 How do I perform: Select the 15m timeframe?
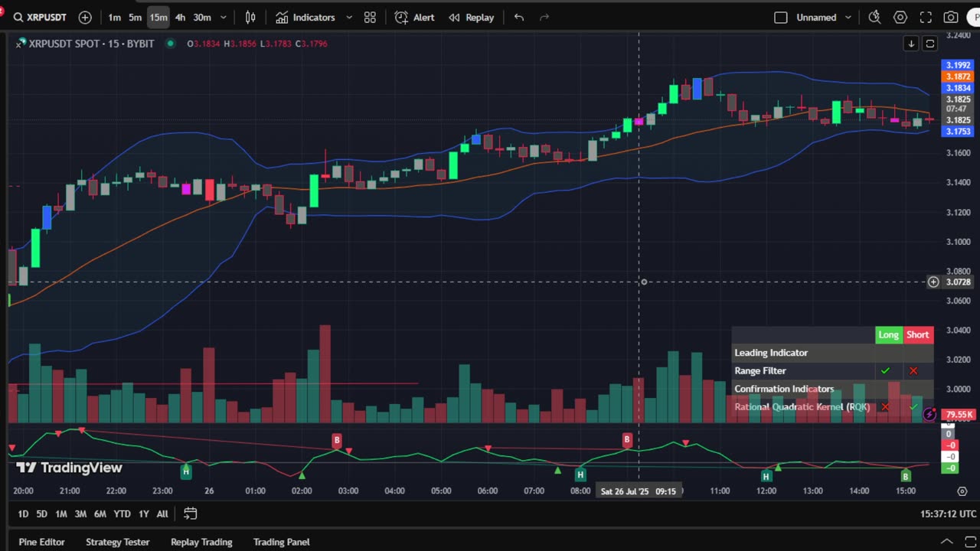(x=158, y=17)
